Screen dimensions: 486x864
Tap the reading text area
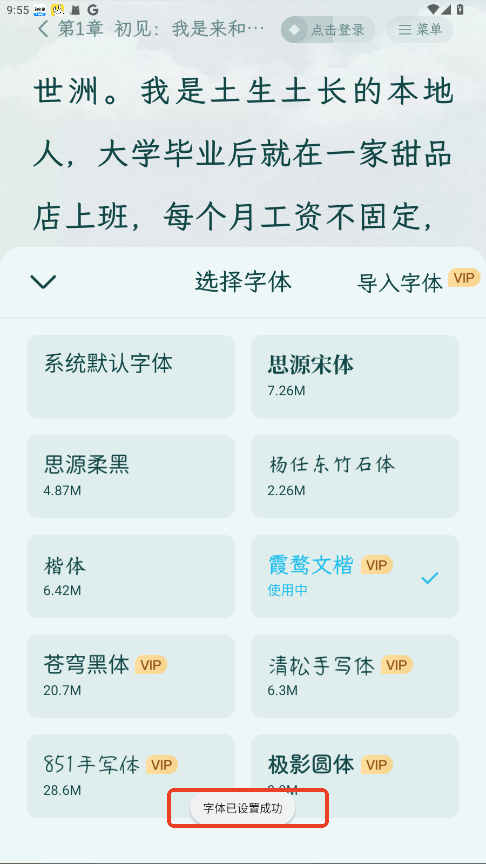tap(243, 154)
